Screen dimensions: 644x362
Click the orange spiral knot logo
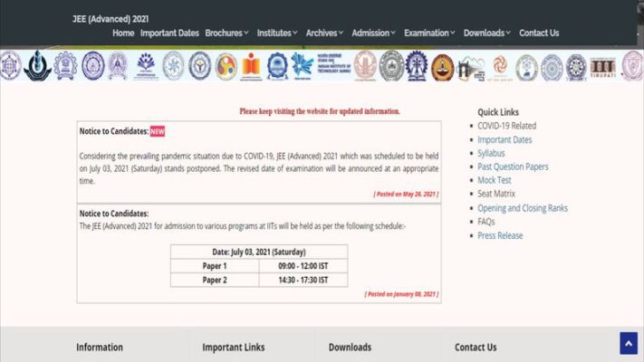(500, 68)
